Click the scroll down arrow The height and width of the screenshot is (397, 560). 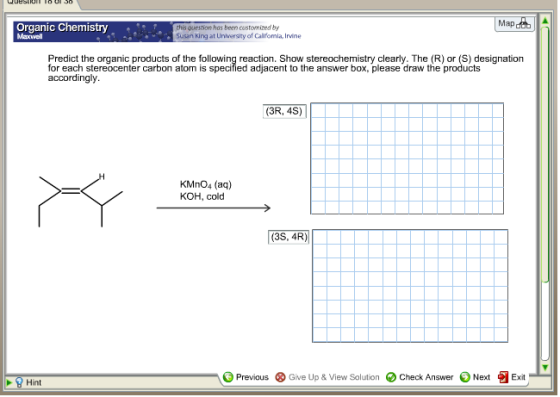(x=545, y=367)
